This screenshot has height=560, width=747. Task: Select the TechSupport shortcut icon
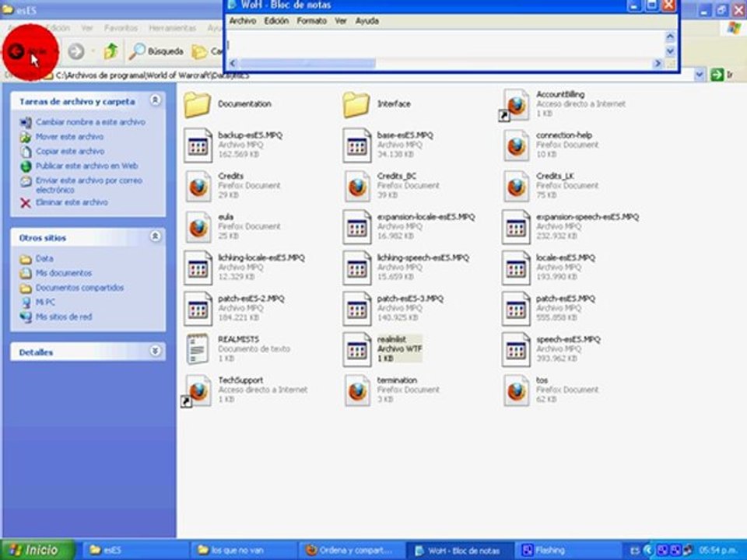197,391
